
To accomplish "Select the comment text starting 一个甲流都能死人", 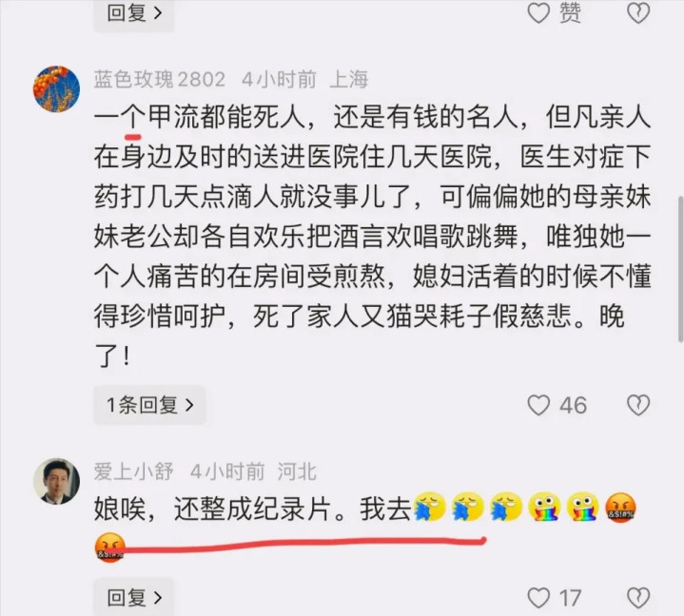I will click(373, 237).
